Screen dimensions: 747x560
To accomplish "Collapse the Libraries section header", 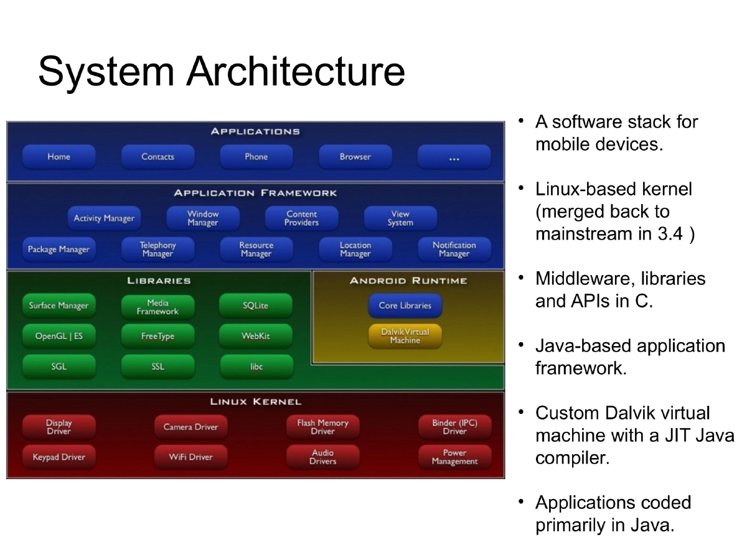I will [157, 280].
